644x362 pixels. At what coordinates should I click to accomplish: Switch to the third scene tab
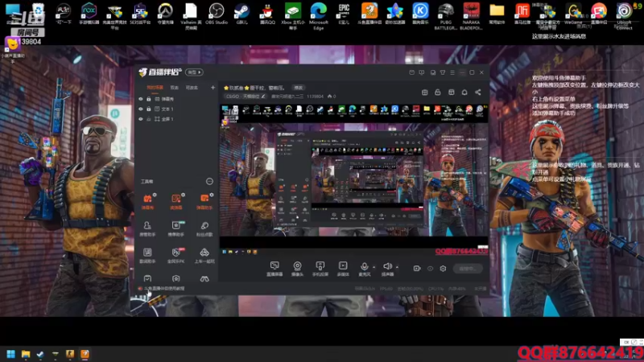point(192,88)
